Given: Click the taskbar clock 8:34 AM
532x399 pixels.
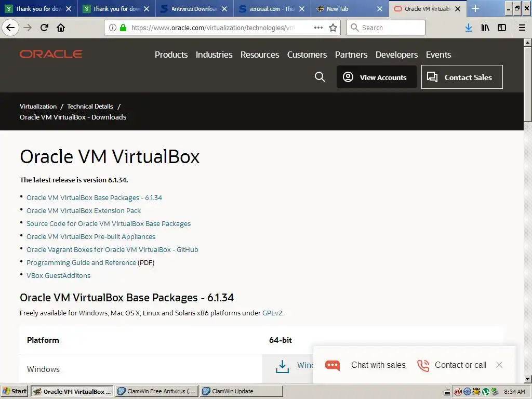Looking at the screenshot, I should (x=514, y=392).
